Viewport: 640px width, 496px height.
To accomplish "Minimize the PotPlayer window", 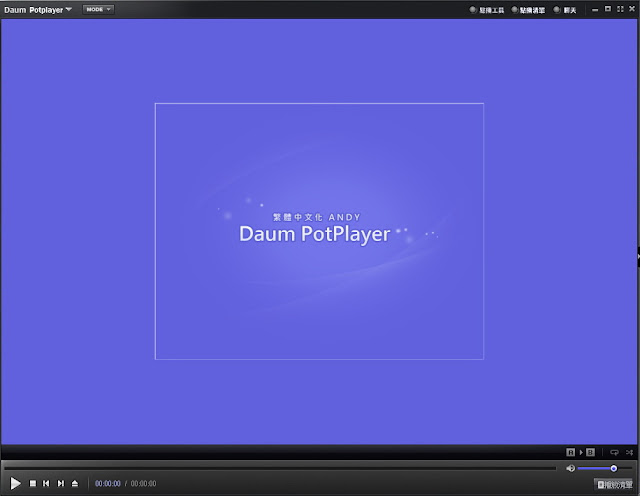I will (595, 10).
